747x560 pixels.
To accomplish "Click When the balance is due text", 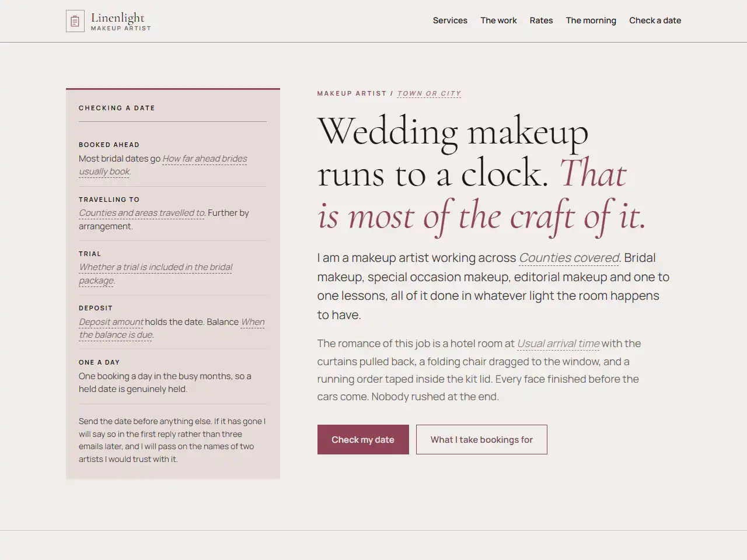I will (x=172, y=328).
